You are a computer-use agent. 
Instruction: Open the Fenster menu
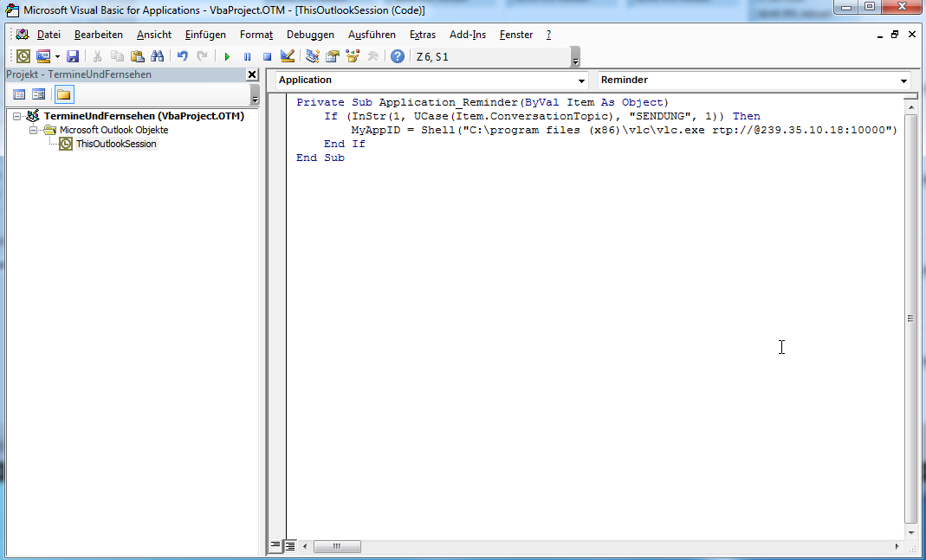[516, 35]
